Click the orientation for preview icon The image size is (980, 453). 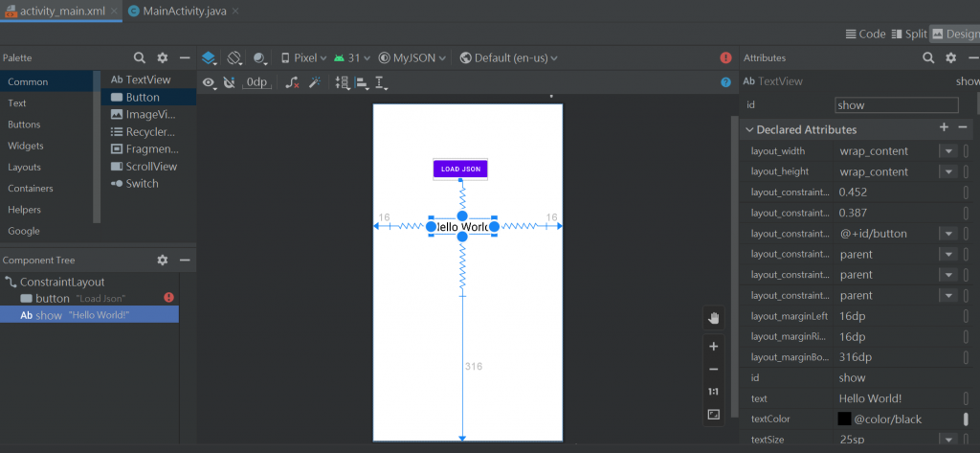coord(234,58)
